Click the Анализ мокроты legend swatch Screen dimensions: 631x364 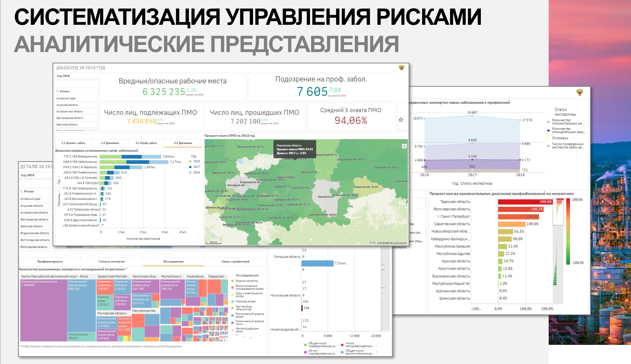pyautogui.click(x=232, y=281)
